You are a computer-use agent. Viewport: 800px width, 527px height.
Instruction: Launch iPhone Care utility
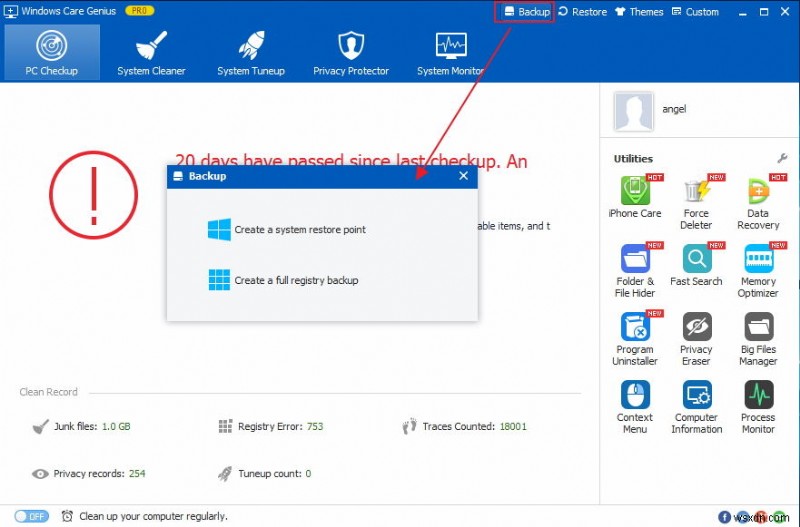(635, 196)
